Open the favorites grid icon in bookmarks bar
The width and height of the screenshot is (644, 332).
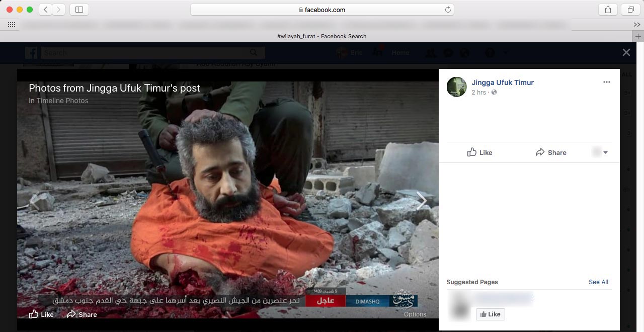[11, 25]
